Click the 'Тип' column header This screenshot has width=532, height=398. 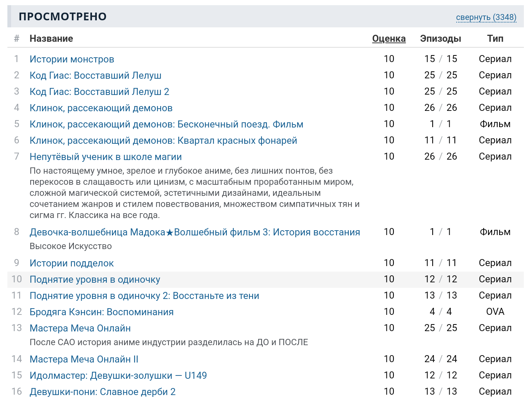pyautogui.click(x=495, y=38)
